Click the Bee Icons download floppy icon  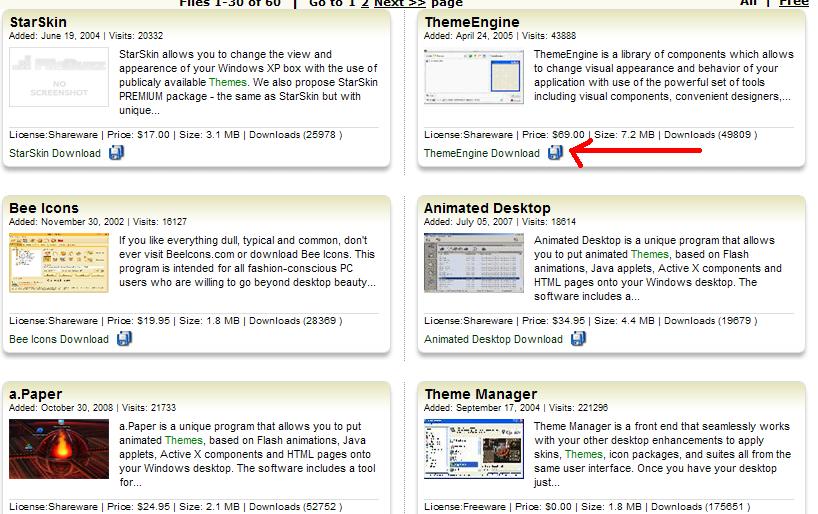124,339
